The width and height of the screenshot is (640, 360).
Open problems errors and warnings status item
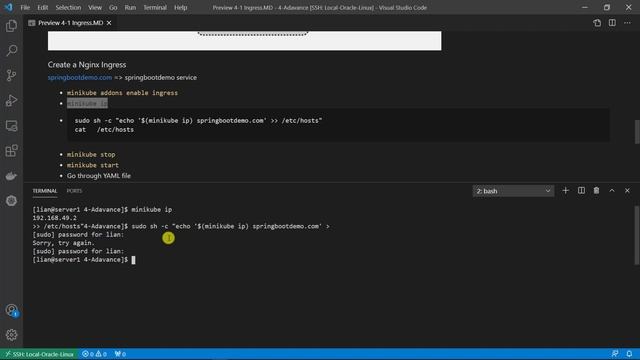(94, 354)
